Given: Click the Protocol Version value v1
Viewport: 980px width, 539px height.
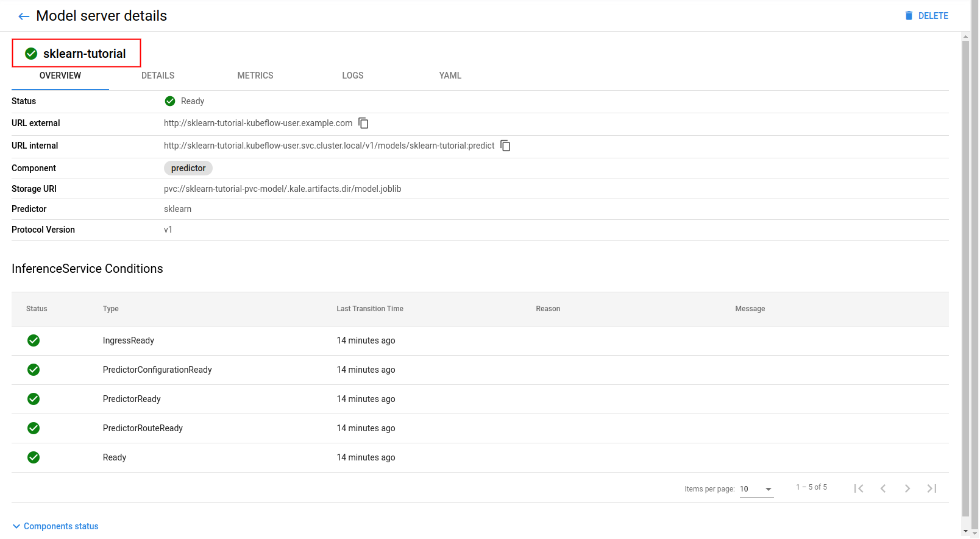Looking at the screenshot, I should point(168,230).
